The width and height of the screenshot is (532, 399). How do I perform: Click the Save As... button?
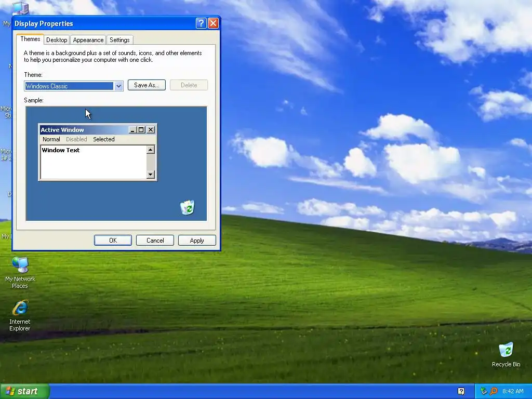[147, 85]
